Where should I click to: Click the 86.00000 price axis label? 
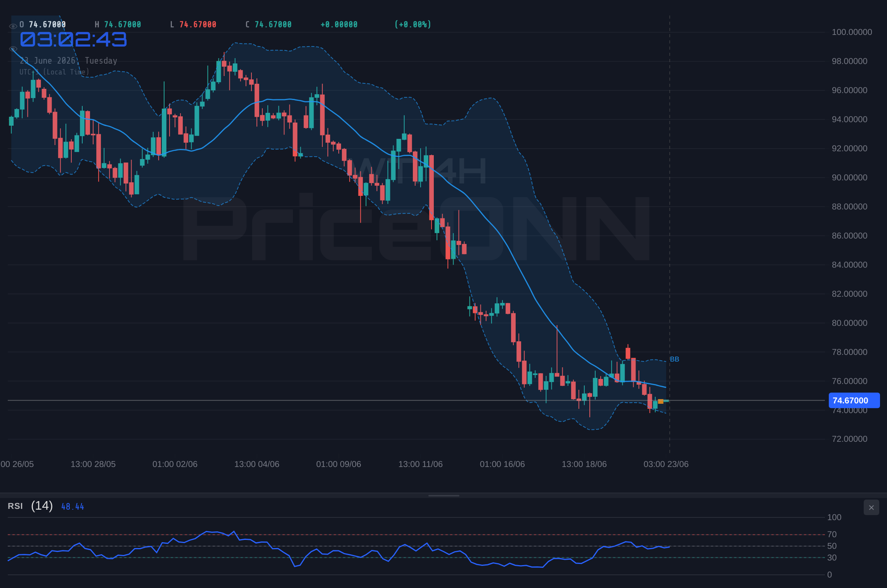pyautogui.click(x=849, y=236)
